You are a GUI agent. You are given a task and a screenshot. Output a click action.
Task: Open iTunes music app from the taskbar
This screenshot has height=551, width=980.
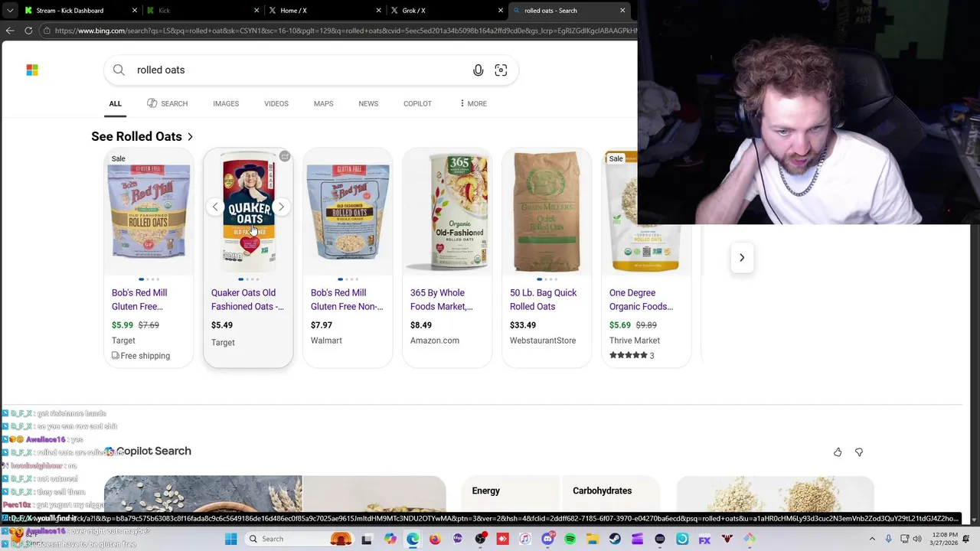click(x=524, y=539)
